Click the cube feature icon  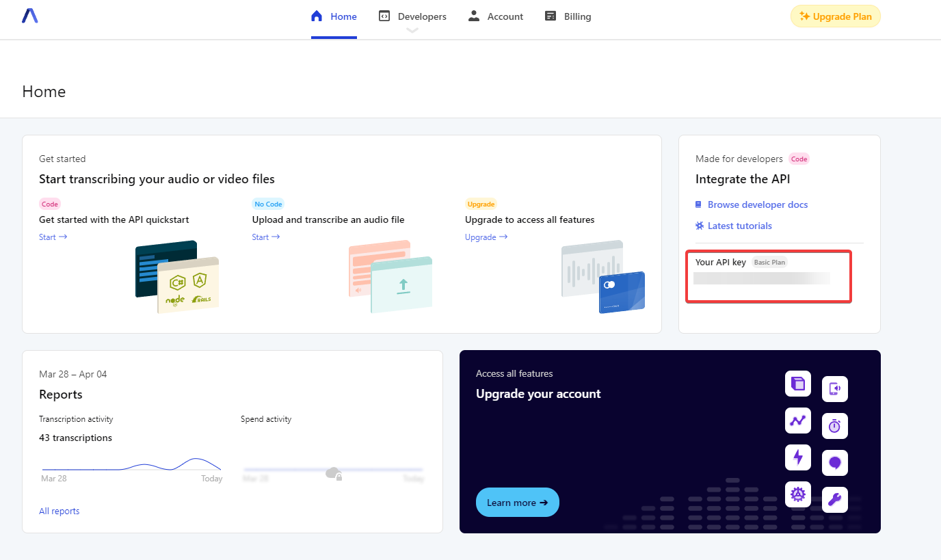click(x=798, y=384)
